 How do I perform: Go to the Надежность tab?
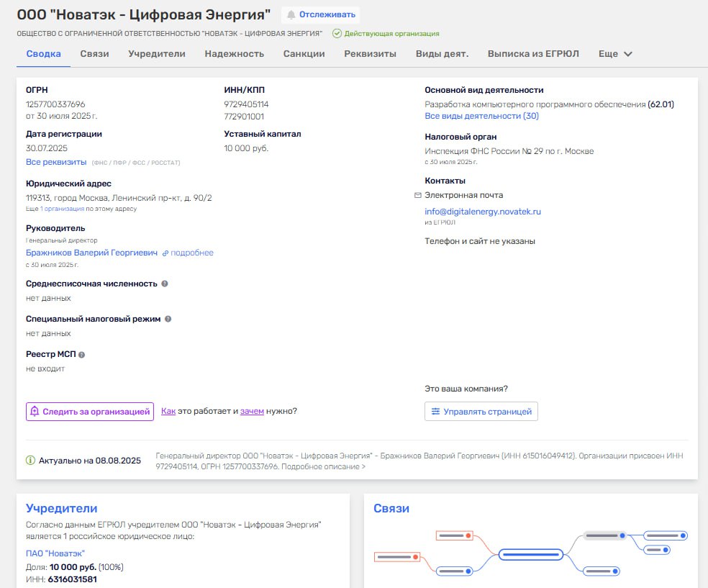235,54
